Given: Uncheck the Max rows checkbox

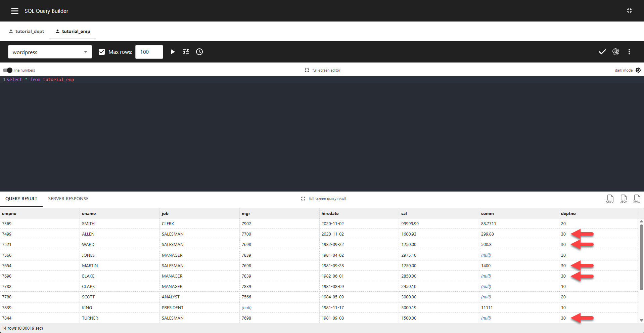Looking at the screenshot, I should (x=101, y=52).
